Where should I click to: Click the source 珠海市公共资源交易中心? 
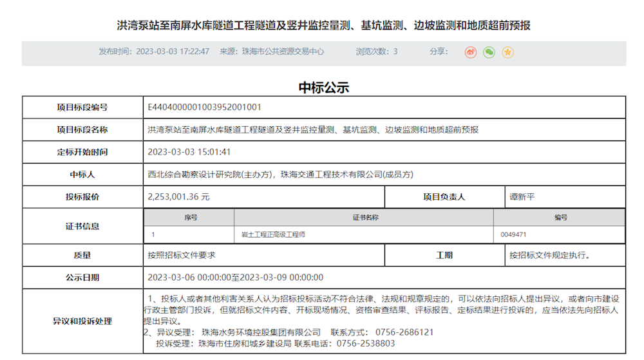click(x=282, y=52)
